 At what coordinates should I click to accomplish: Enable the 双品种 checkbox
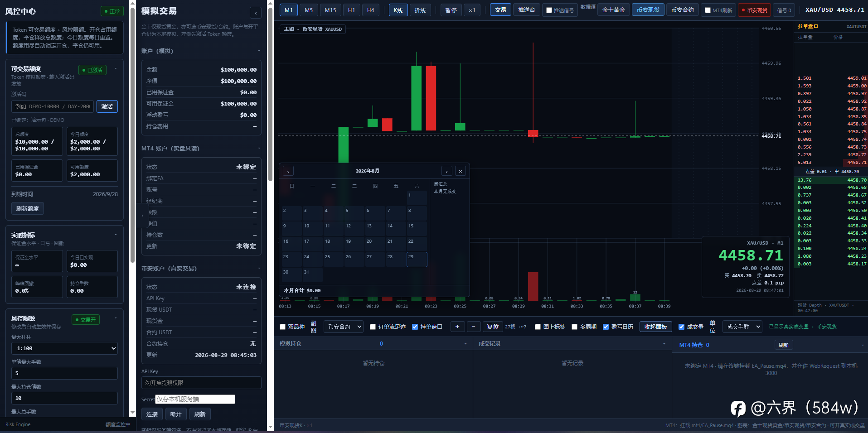pos(283,327)
